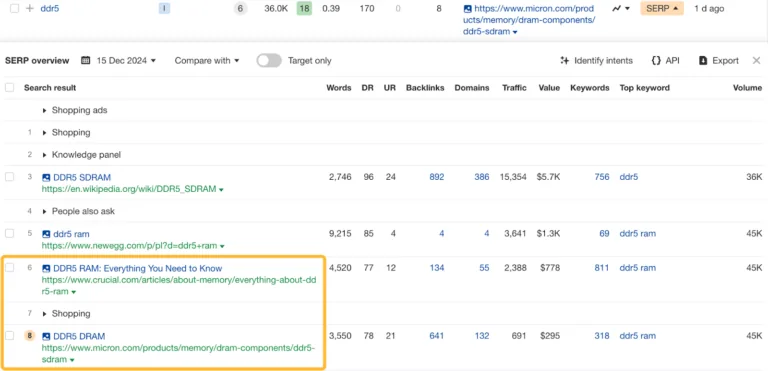Open dropdown arrow after top micron.com ddr5-sdram URL

tap(515, 32)
